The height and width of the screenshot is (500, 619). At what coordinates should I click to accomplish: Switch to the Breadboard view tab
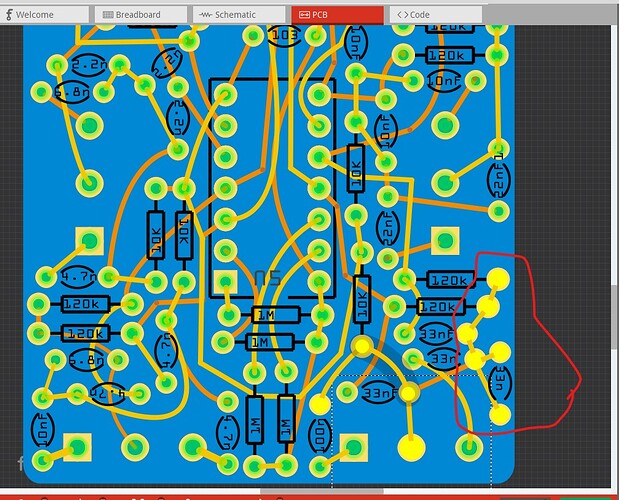pos(137,15)
